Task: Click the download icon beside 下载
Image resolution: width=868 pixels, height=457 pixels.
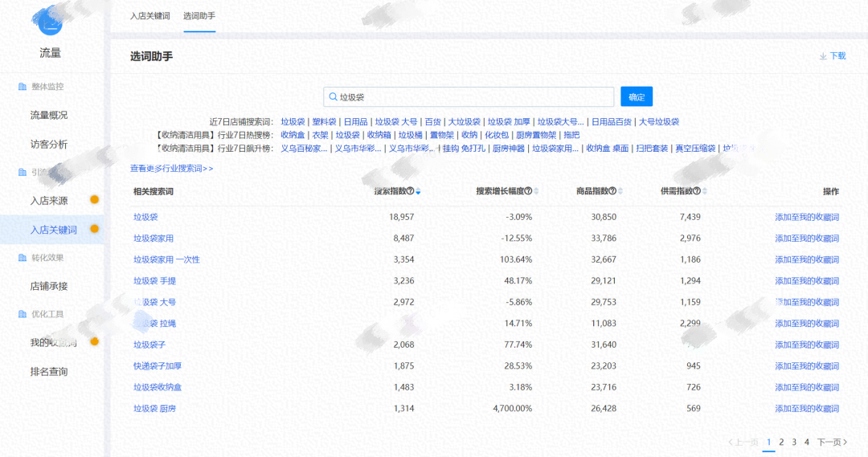Action: tap(823, 56)
